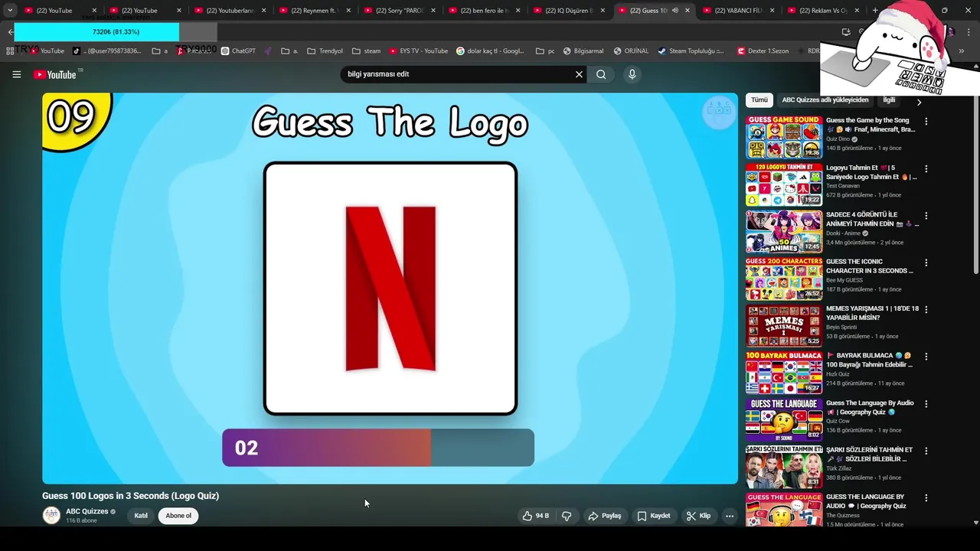Open more actions menu below the video
Image resolution: width=980 pixels, height=551 pixels.
click(x=730, y=516)
